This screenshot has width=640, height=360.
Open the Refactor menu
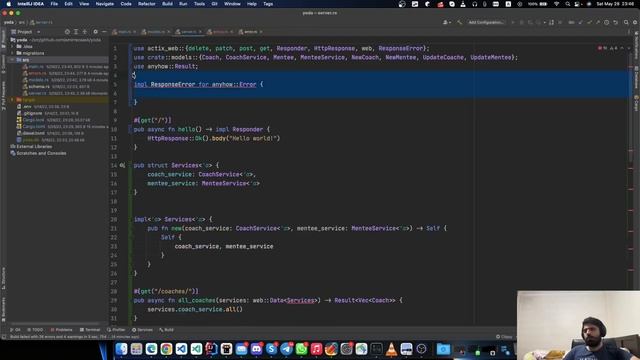[x=147, y=4]
